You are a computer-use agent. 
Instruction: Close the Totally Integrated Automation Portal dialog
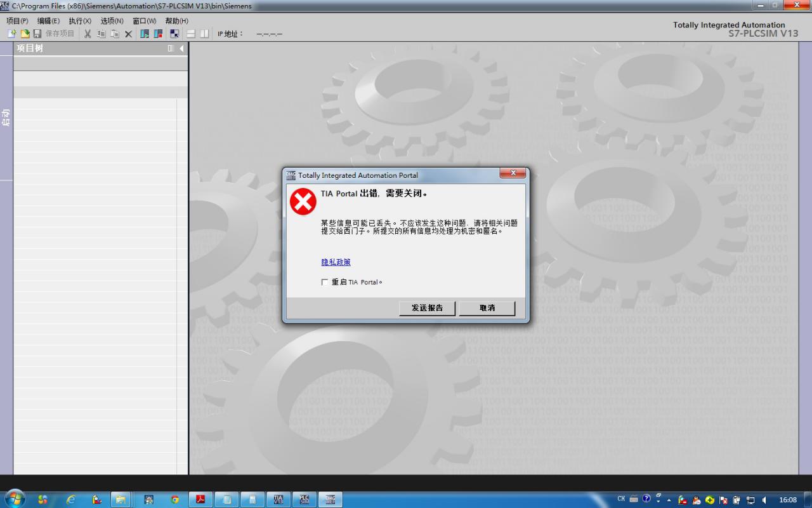[512, 173]
